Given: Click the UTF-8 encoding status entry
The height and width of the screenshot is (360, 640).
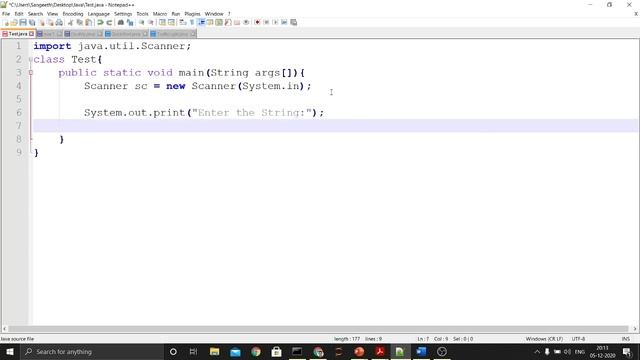Looking at the screenshot, I should click(x=578, y=339).
